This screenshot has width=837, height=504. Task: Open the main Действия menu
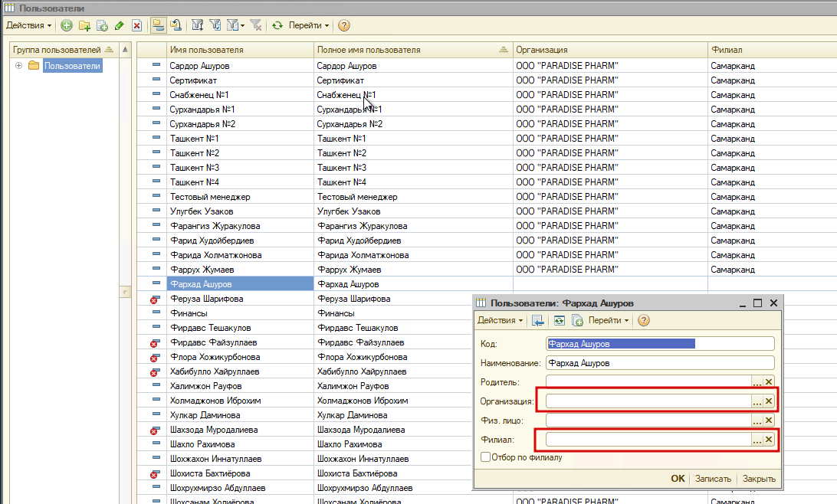tap(29, 25)
